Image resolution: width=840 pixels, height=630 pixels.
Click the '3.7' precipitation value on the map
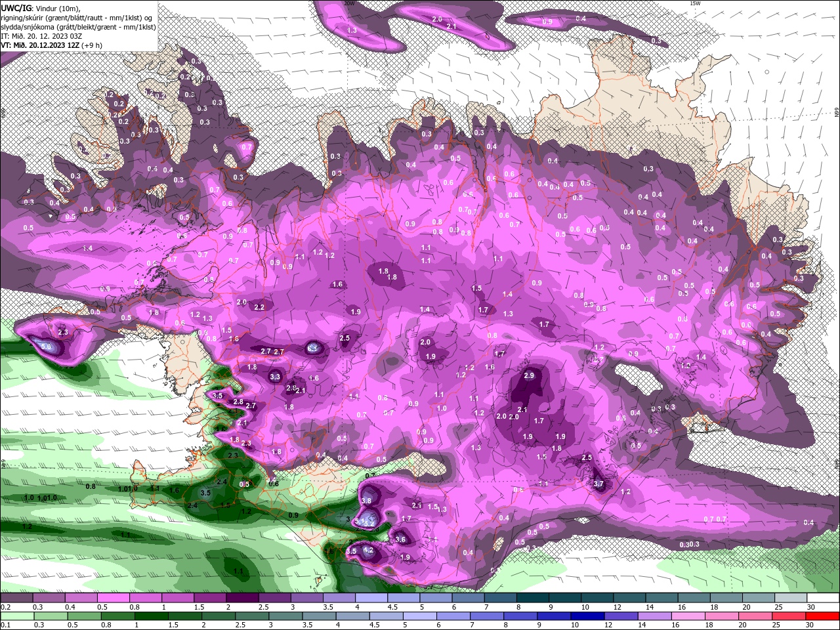point(598,484)
